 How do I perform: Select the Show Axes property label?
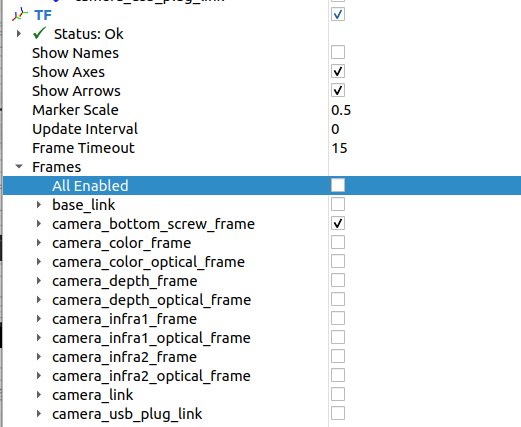click(68, 72)
